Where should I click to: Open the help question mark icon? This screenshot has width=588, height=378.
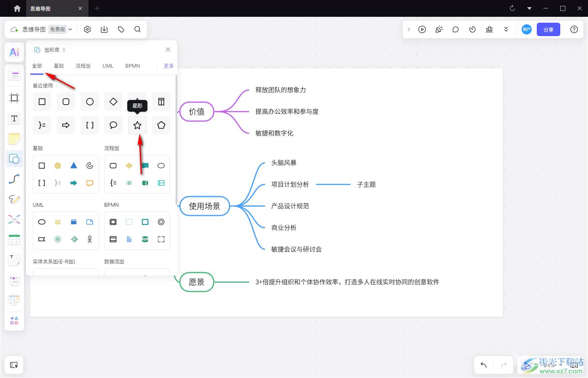(574, 29)
